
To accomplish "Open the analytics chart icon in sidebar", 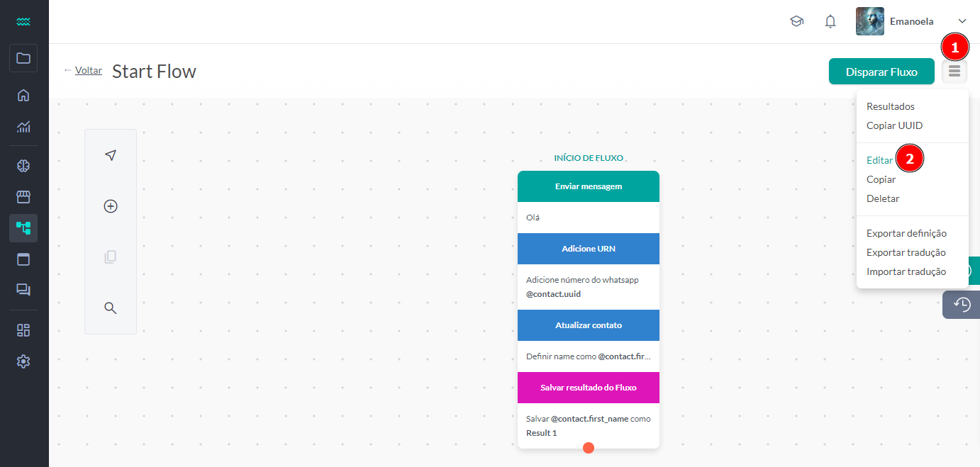I will [x=23, y=127].
